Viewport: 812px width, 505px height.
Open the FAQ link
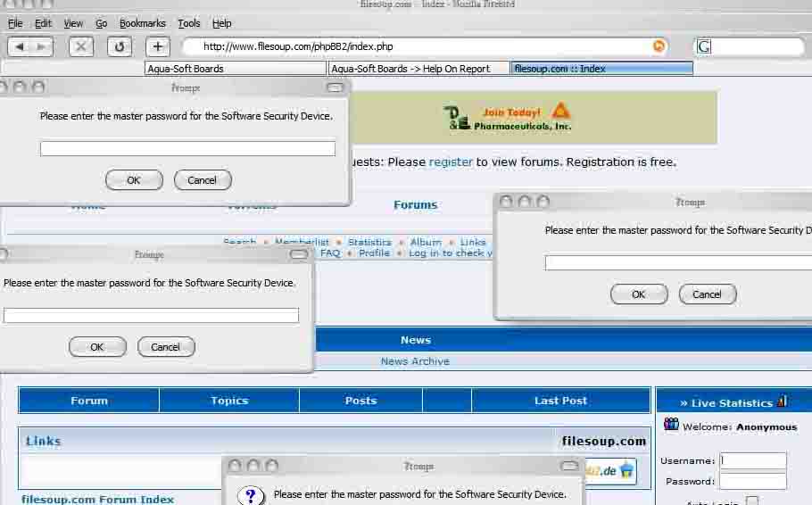pyautogui.click(x=330, y=252)
